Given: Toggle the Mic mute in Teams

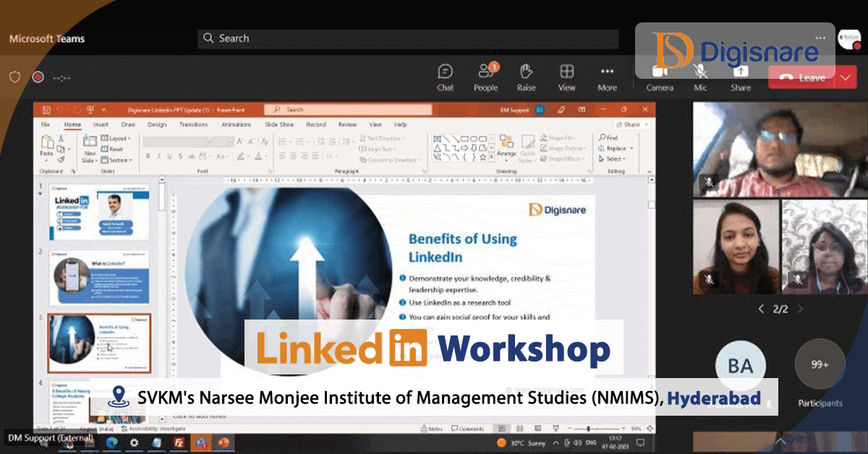Looking at the screenshot, I should [x=700, y=78].
